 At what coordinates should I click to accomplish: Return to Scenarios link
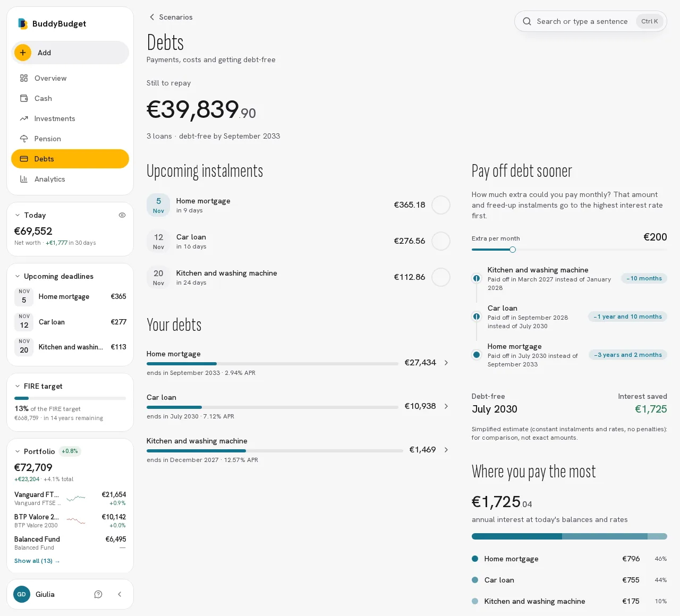click(171, 17)
